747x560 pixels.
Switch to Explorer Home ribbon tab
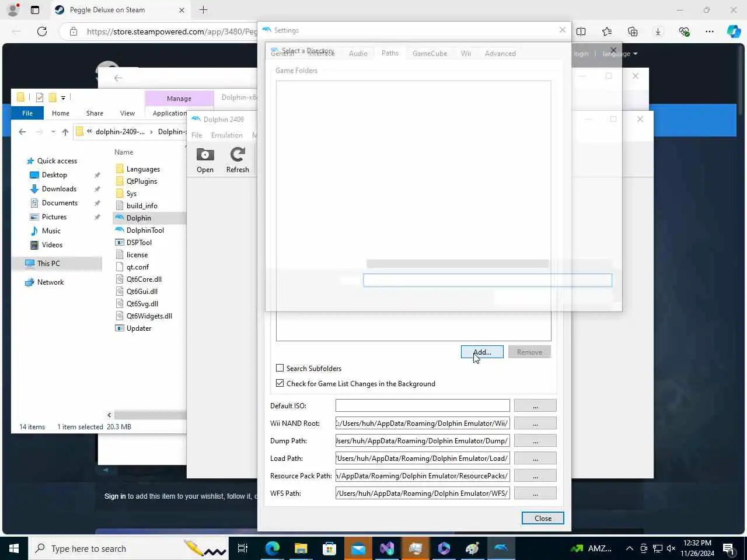pyautogui.click(x=61, y=113)
